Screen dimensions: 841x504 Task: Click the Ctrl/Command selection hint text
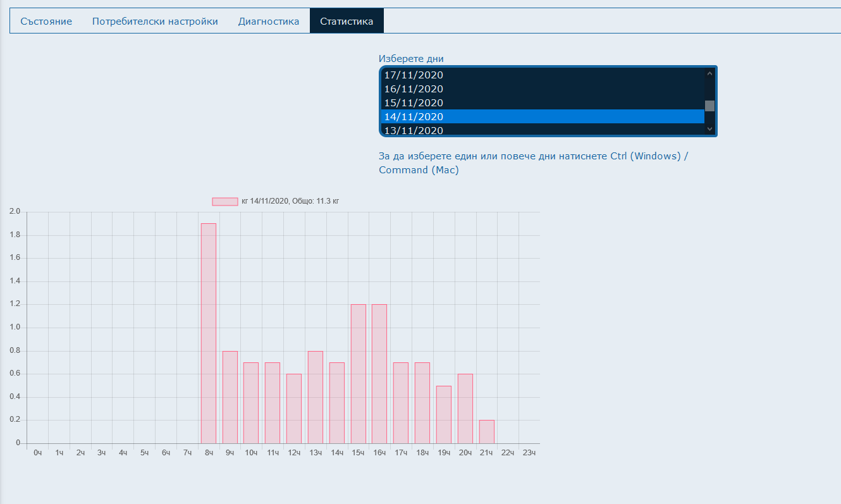pos(534,163)
